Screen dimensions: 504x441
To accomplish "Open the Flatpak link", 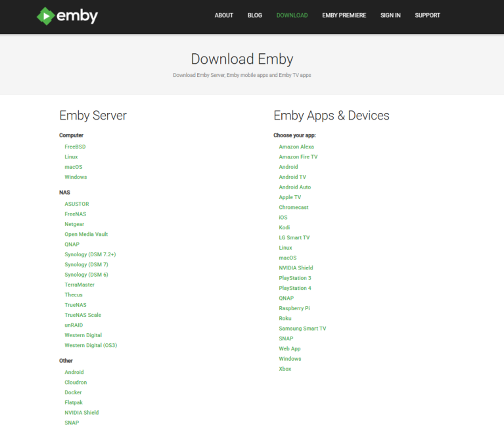I will [x=74, y=402].
